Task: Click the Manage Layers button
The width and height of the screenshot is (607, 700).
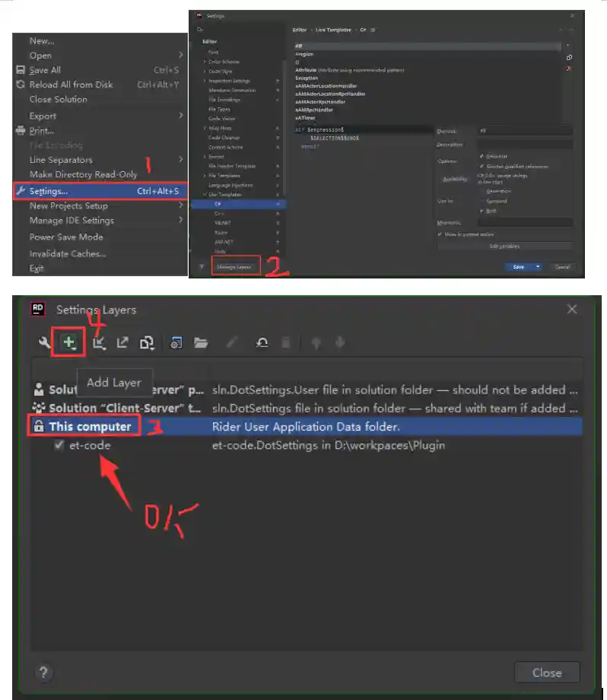Action: [234, 267]
